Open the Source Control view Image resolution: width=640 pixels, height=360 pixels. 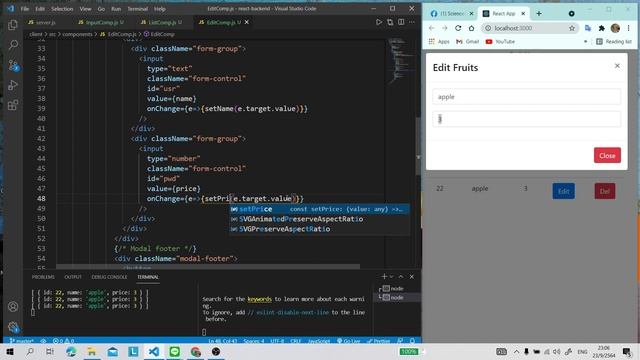[13, 65]
